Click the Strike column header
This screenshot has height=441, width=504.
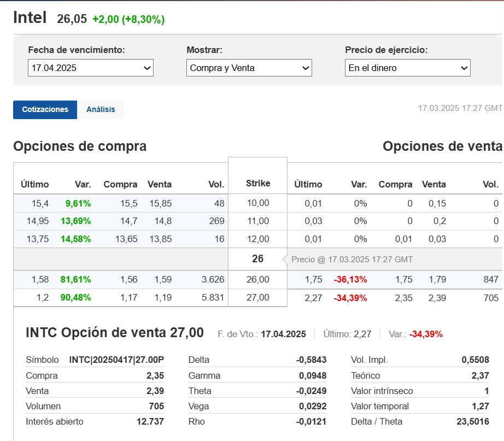(x=258, y=183)
